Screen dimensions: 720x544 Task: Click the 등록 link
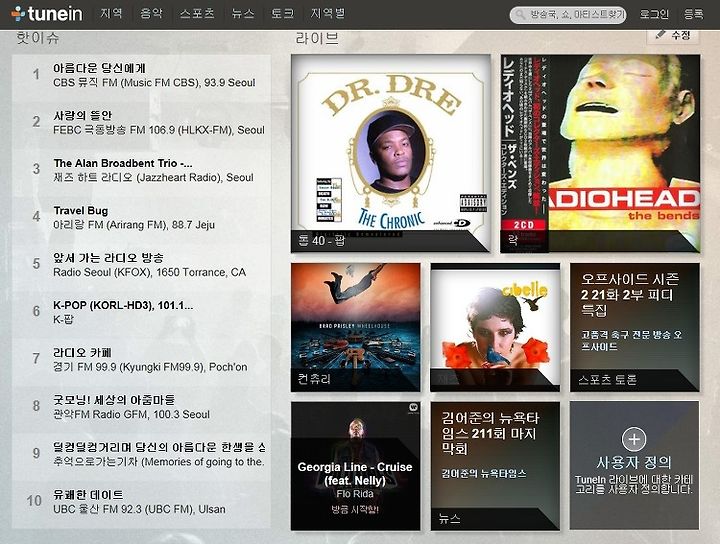tap(693, 14)
